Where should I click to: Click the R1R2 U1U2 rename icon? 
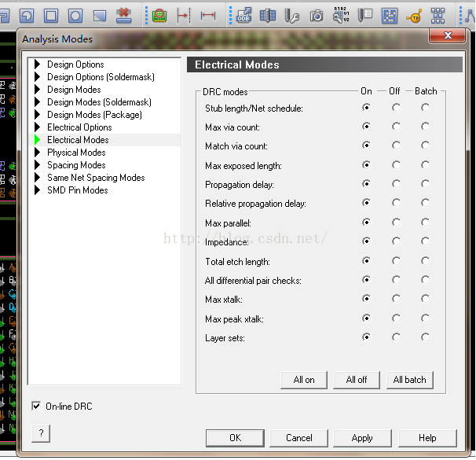(341, 15)
